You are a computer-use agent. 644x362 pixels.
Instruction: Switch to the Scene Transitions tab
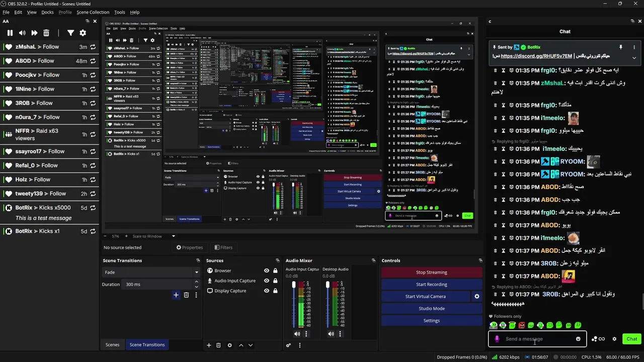(147, 345)
